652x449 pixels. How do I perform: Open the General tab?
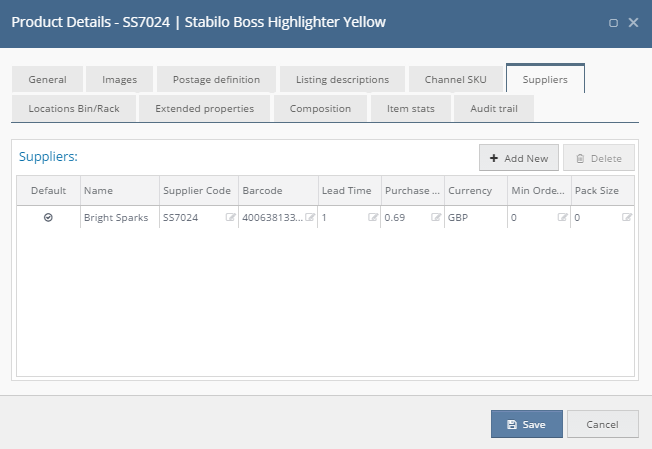47,79
